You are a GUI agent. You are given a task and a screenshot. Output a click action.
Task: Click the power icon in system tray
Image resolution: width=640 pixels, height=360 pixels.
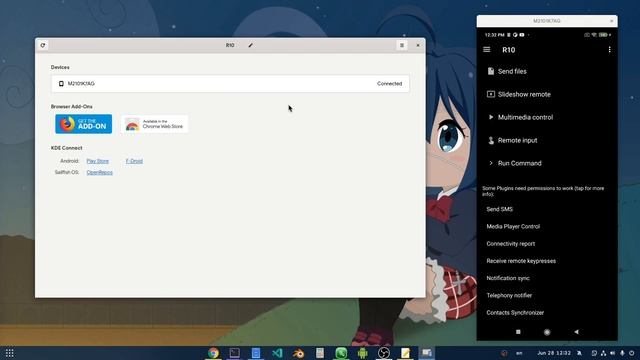tap(631, 353)
